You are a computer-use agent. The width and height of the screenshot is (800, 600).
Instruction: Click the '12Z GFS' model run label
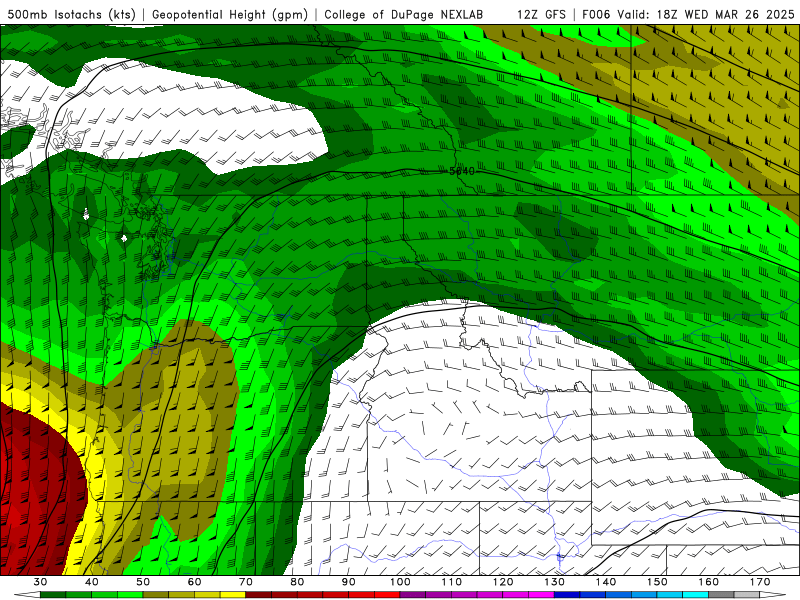click(x=541, y=15)
